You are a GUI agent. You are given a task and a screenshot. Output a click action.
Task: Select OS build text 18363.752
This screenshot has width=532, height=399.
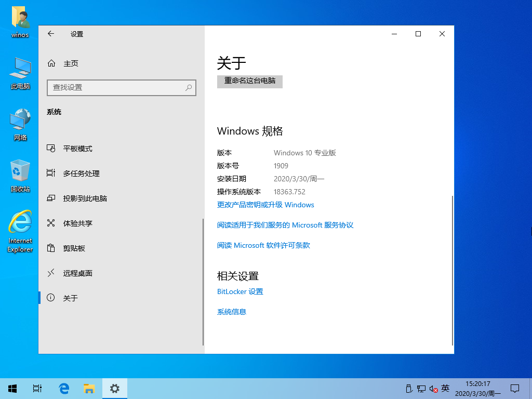[x=289, y=192]
